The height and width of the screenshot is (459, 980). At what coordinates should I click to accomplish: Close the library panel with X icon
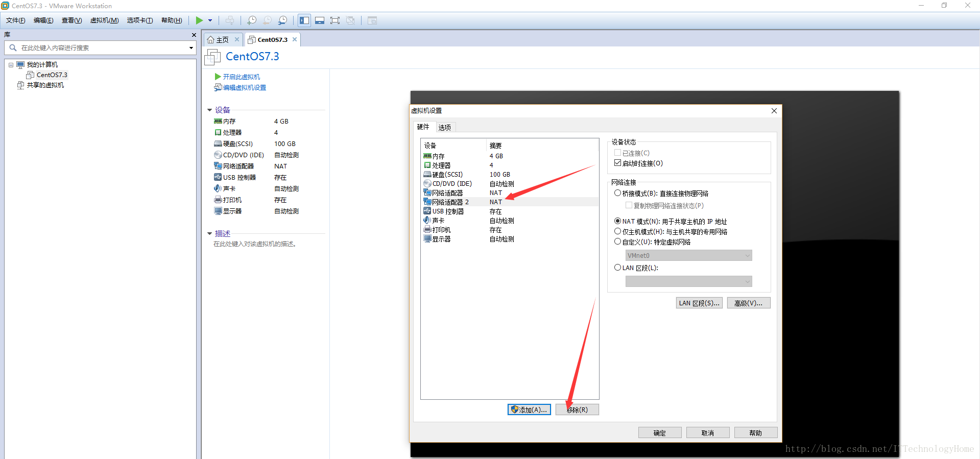[x=194, y=35]
